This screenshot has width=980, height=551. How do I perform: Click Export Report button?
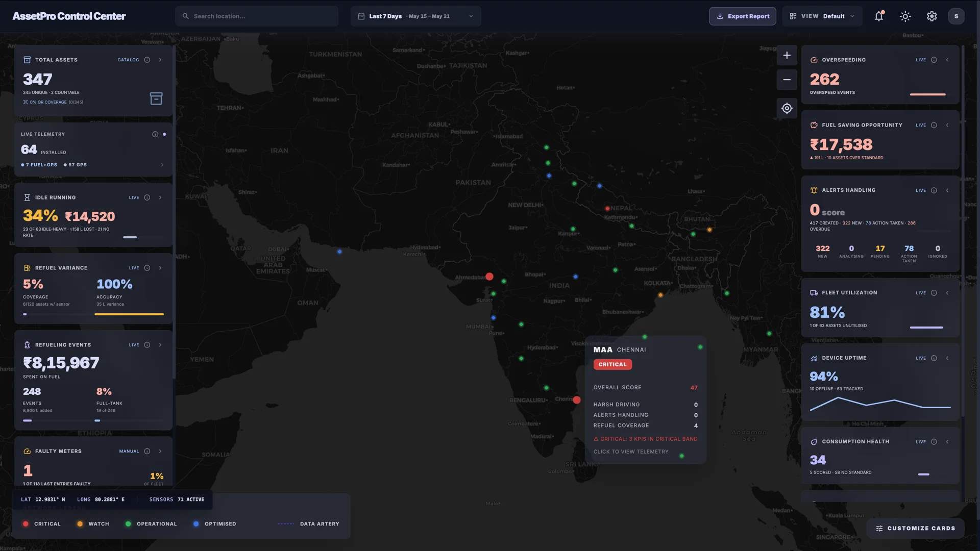742,16
